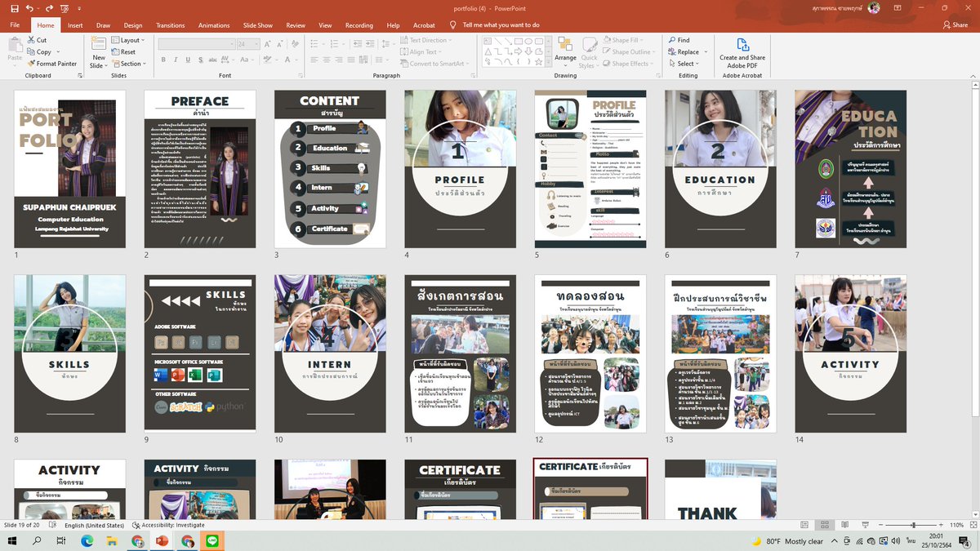Open Windows Start menu
This screenshot has height=551, width=980.
tap(13, 541)
